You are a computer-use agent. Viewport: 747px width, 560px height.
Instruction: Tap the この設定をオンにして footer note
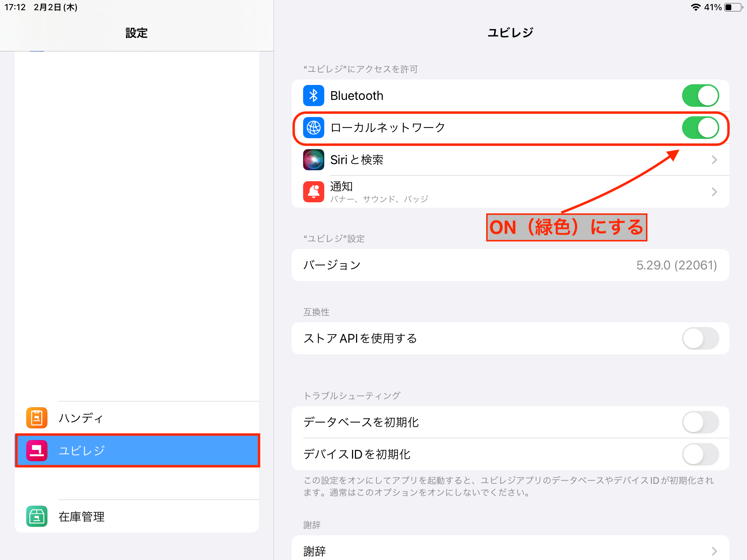tap(508, 486)
